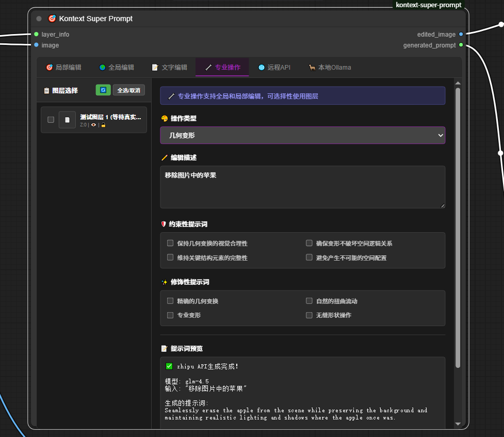Screen dimensions: 504x437
Task: Switch to the 局部编辑 tab
Action: click(x=63, y=67)
